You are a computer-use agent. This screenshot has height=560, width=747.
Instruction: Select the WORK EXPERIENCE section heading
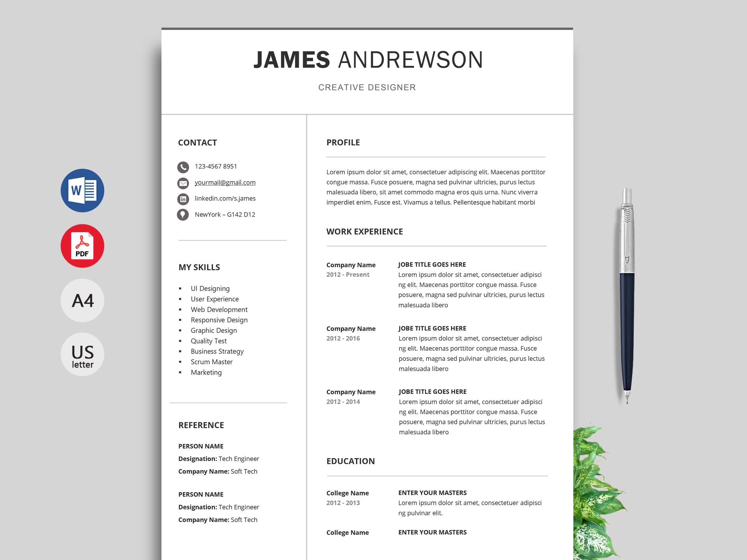[364, 231]
